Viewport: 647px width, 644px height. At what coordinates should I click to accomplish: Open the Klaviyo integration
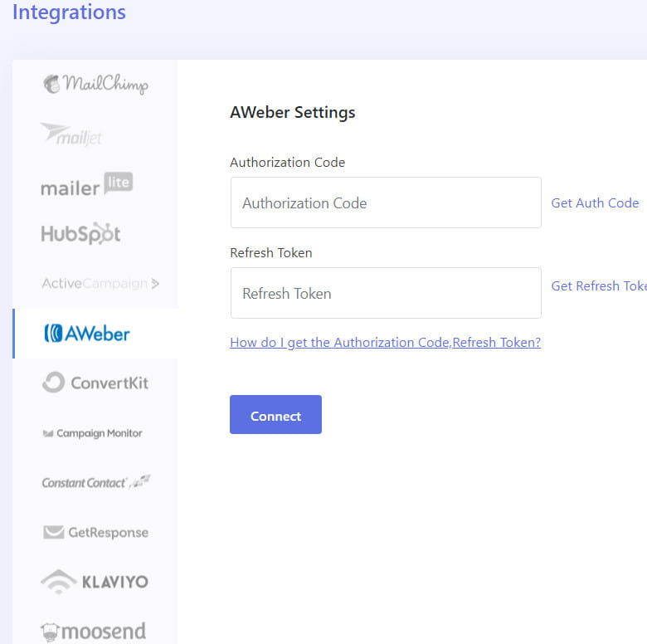(x=95, y=582)
